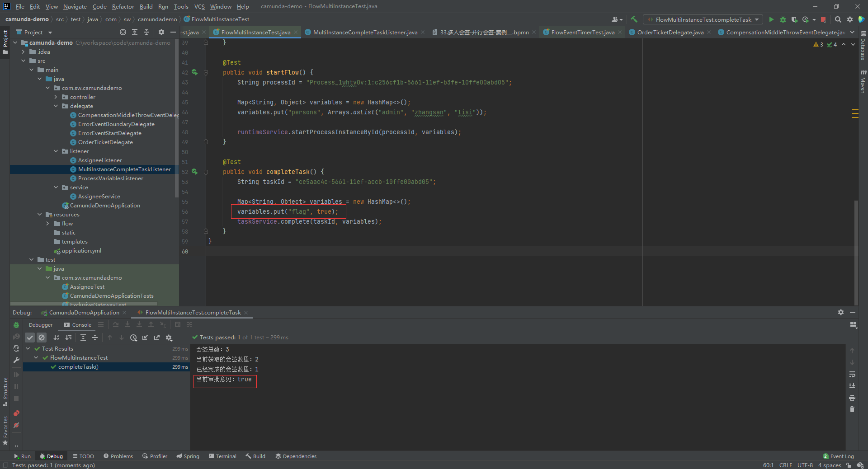Open the Maven side panel

coord(863,81)
